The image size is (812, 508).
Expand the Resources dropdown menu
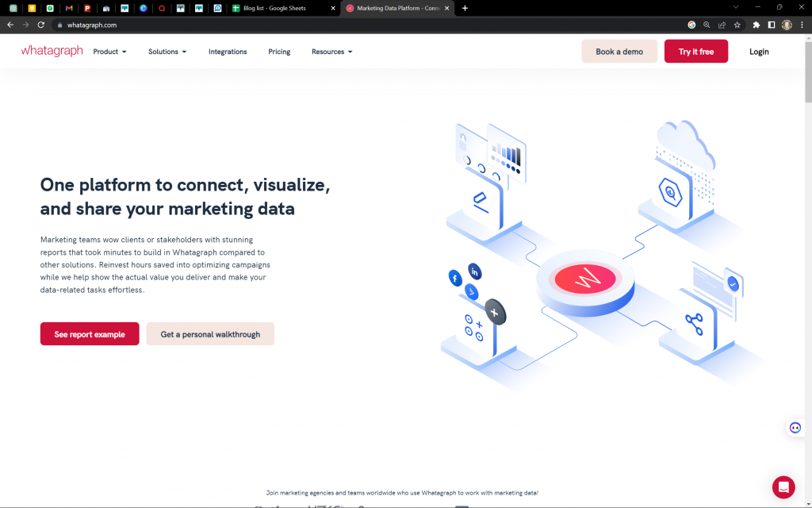point(332,52)
